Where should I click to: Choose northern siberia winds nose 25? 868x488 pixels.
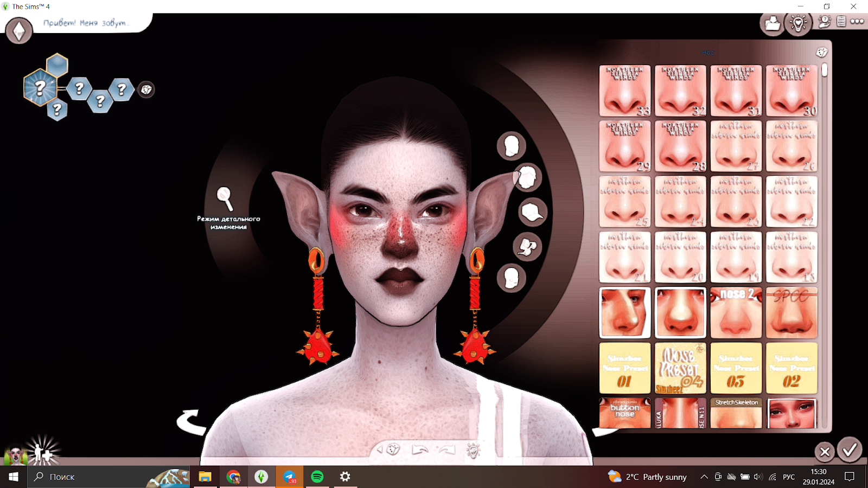[625, 202]
